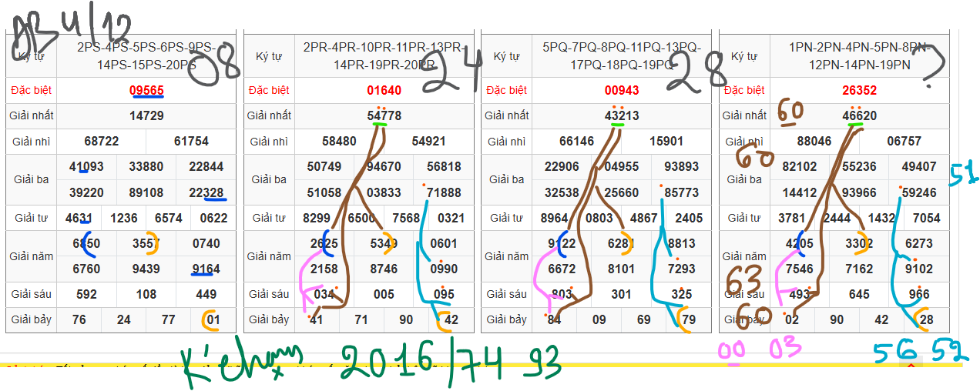
Task: Select second prize number 68722
Action: click(x=102, y=142)
